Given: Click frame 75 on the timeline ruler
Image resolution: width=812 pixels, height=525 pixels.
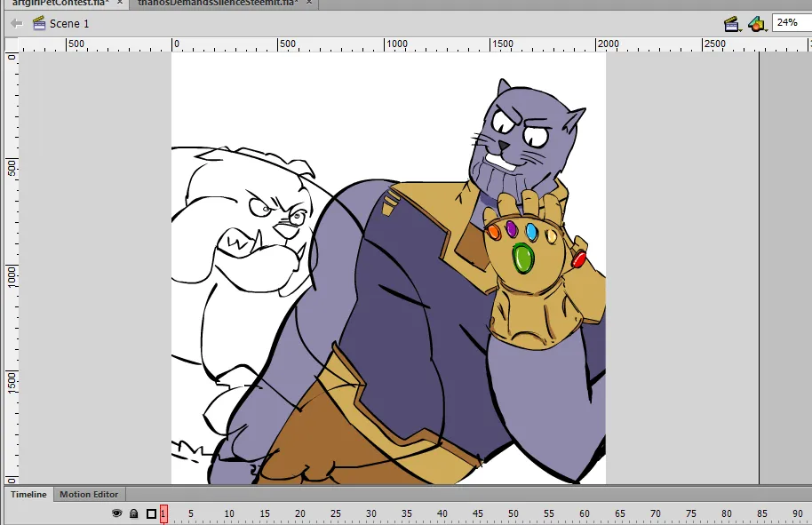Looking at the screenshot, I should point(691,513).
